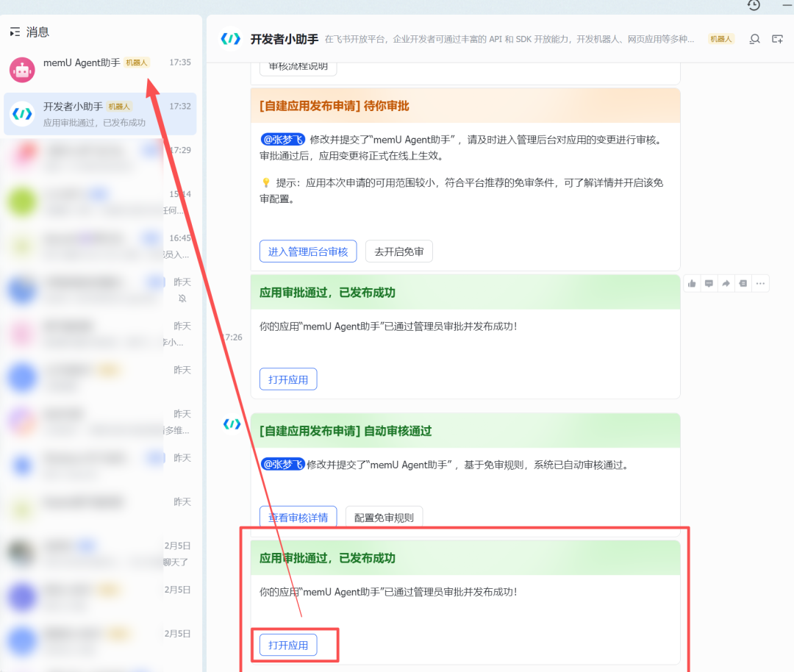Viewport: 794px width, 672px height.
Task: Click the 机器人 tag beside memU Agent助手
Action: [x=137, y=62]
